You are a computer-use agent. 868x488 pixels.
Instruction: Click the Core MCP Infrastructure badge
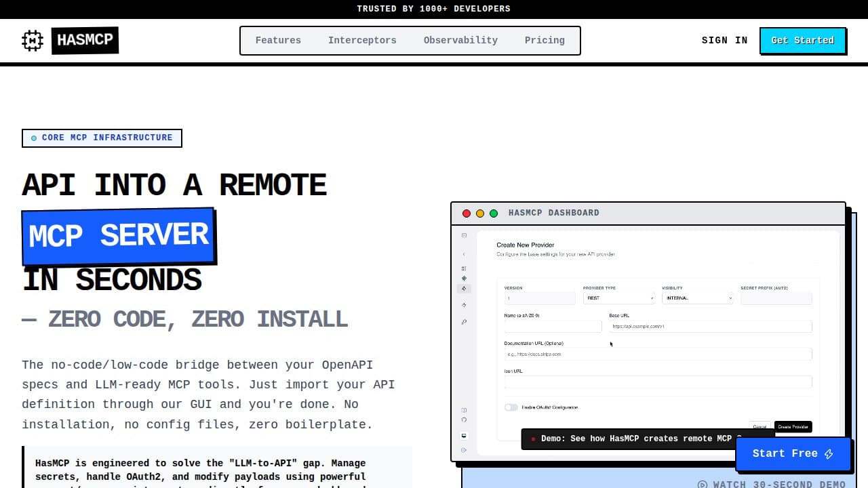(102, 138)
